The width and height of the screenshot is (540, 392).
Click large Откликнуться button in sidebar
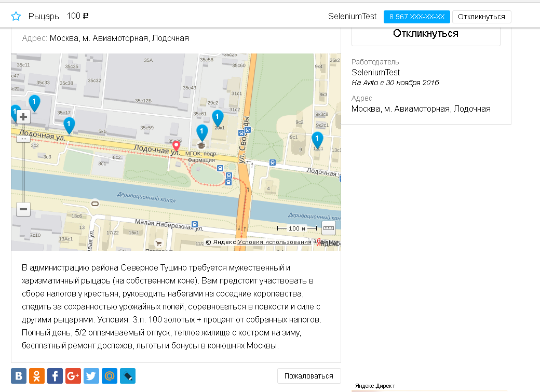(426, 35)
